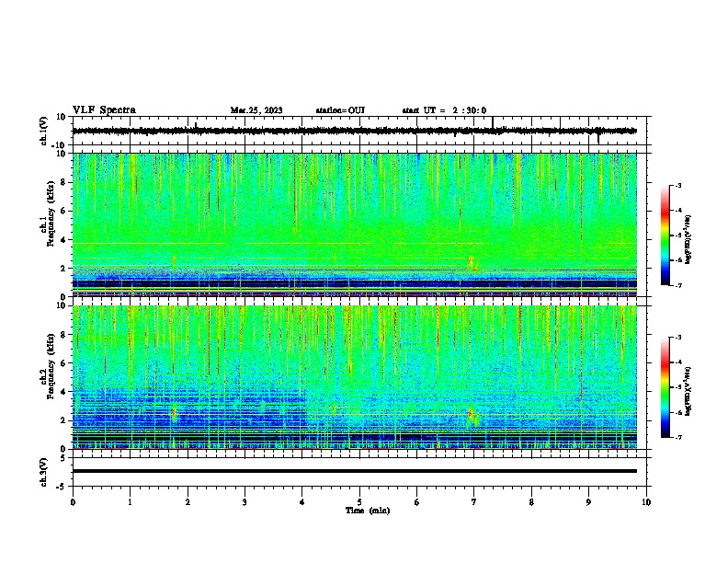Click the "2" tick on the time axis

[188, 502]
